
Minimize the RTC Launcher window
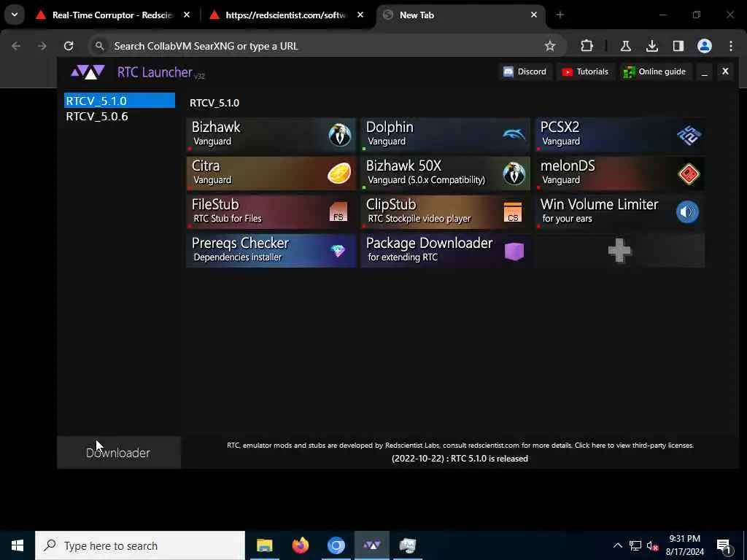(704, 72)
